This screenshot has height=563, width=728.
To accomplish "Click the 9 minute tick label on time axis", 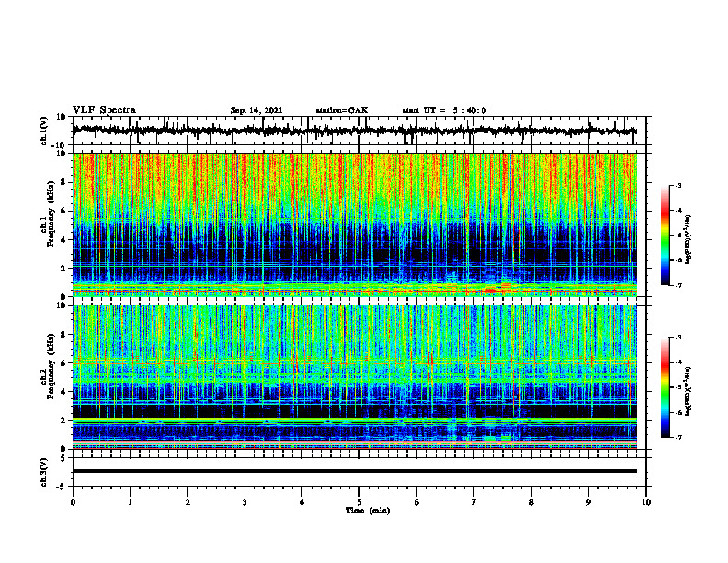I will [588, 502].
